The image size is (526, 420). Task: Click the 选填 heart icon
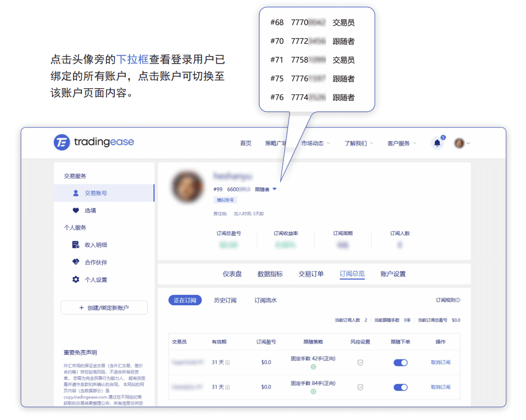coord(76,211)
